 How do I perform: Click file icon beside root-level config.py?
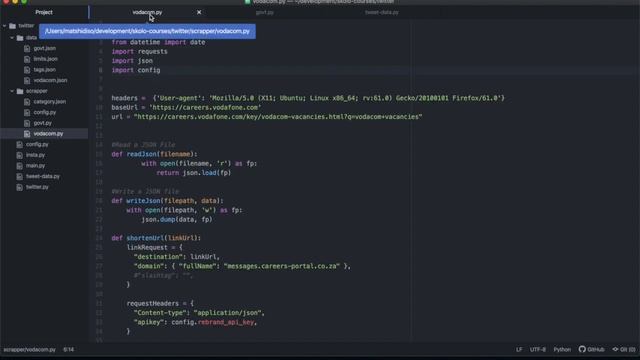coord(20,144)
